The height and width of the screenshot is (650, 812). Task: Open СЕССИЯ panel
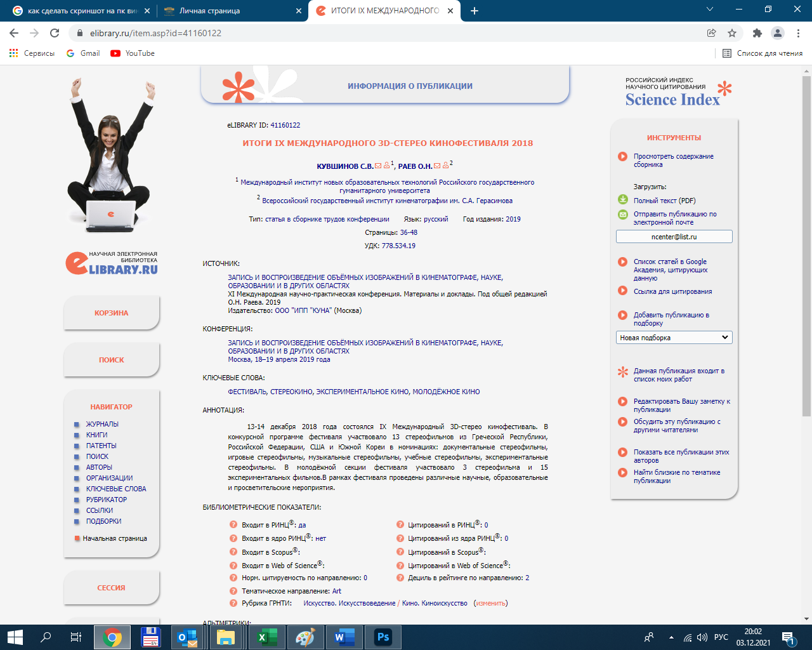111,588
